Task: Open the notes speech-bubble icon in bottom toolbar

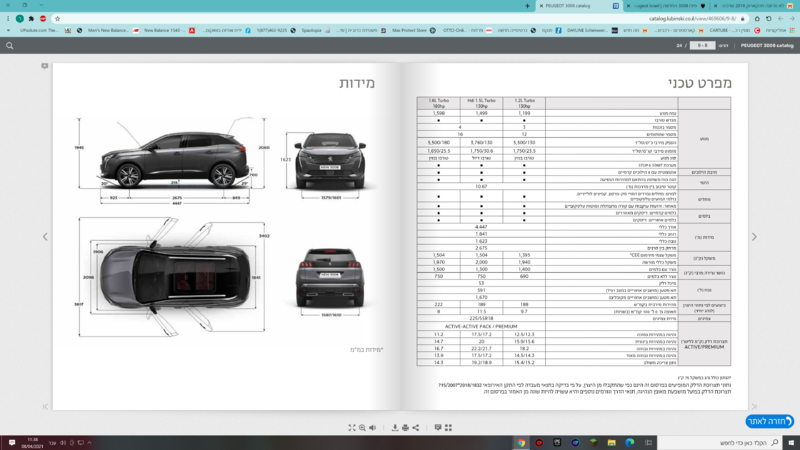Action: (438, 428)
